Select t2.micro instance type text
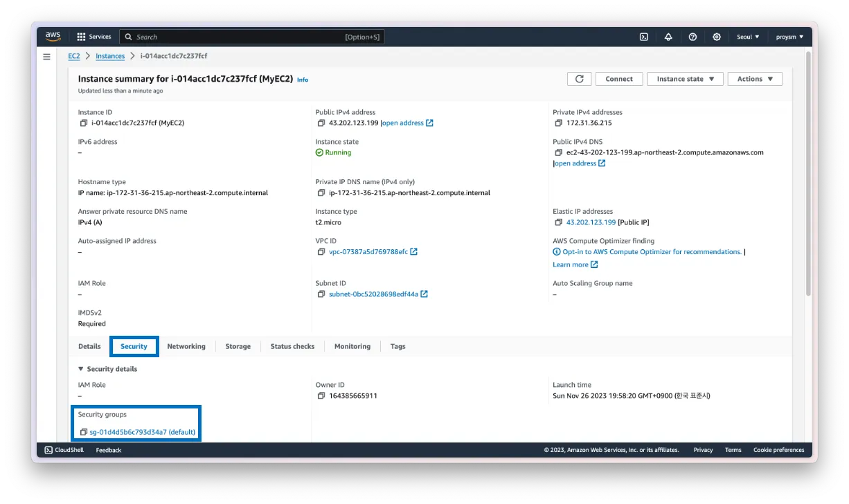The height and width of the screenshot is (504, 849). pos(328,222)
